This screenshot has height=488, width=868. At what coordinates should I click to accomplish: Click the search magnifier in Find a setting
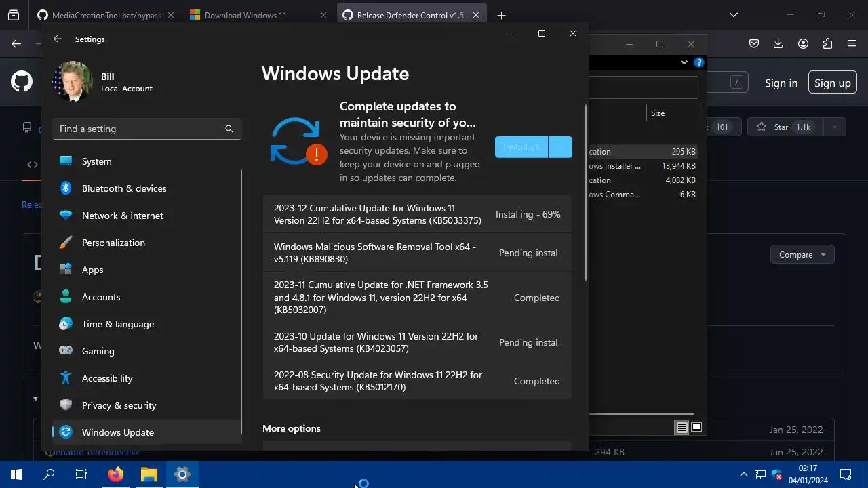pyautogui.click(x=229, y=129)
